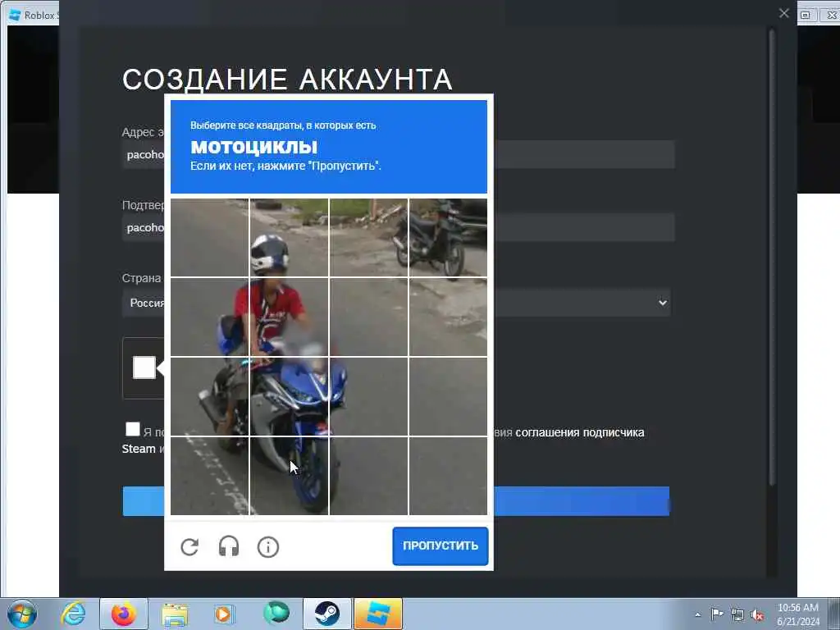Click the muted volume tray icon
This screenshot has width=840, height=630.
point(757,614)
